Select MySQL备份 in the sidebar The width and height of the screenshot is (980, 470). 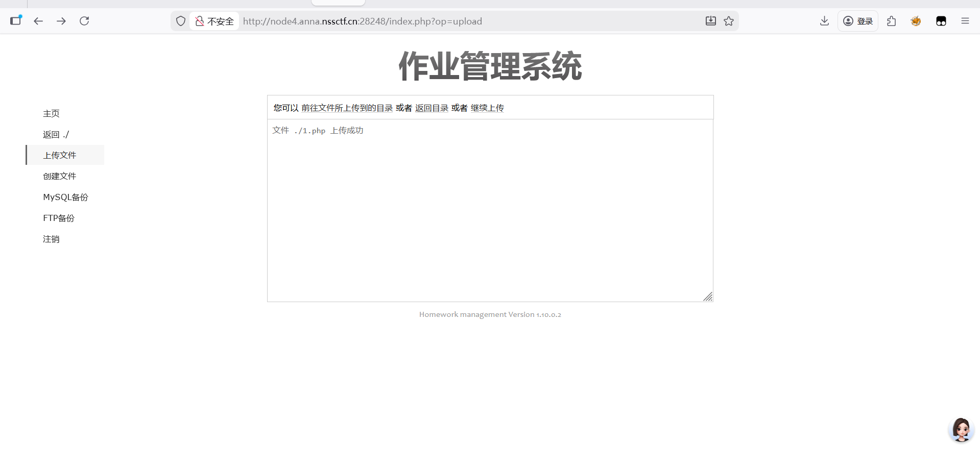[x=65, y=197]
